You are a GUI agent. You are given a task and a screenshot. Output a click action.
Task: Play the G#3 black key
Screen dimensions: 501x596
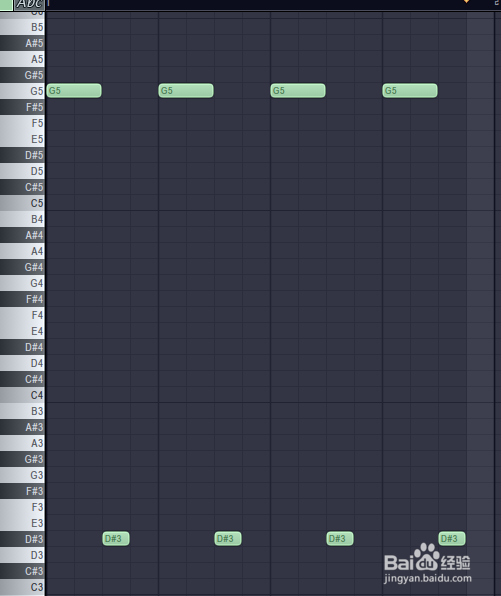click(22, 459)
